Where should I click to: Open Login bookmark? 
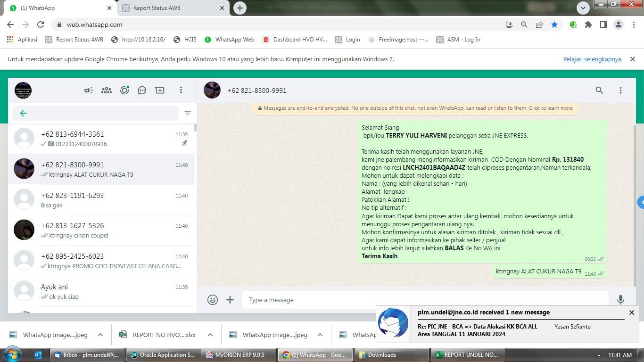[347, 40]
